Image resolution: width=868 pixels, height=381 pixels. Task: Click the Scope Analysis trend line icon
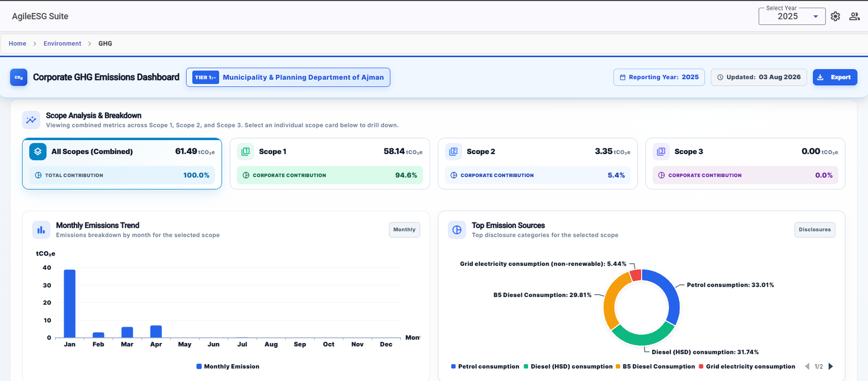tap(31, 120)
